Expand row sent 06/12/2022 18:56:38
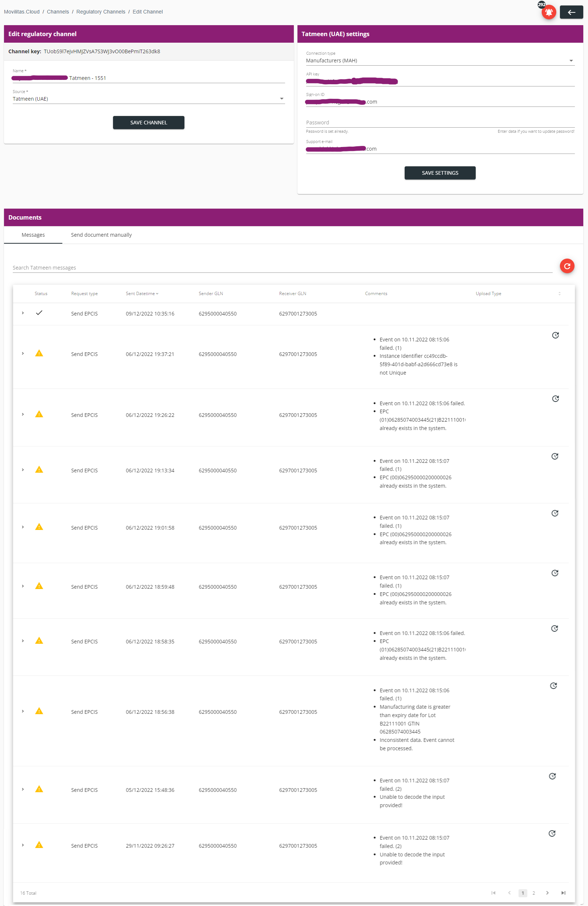588x906 pixels. (x=23, y=712)
